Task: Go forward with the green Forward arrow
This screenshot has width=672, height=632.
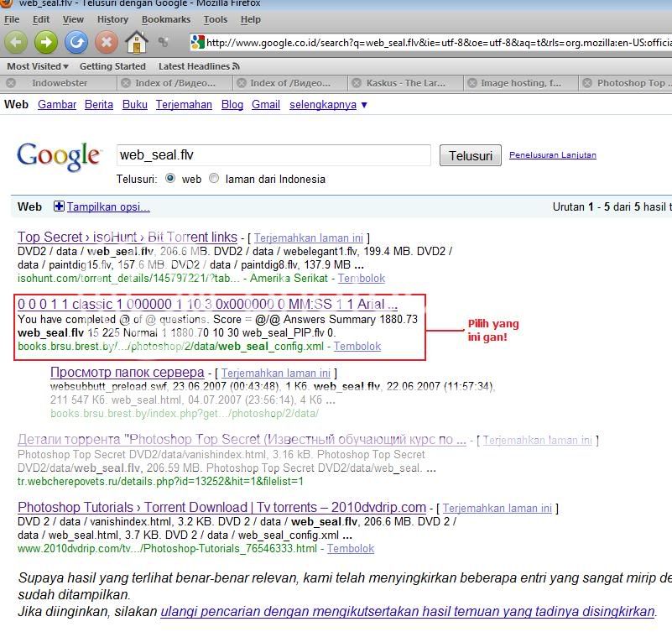Action: click(46, 42)
